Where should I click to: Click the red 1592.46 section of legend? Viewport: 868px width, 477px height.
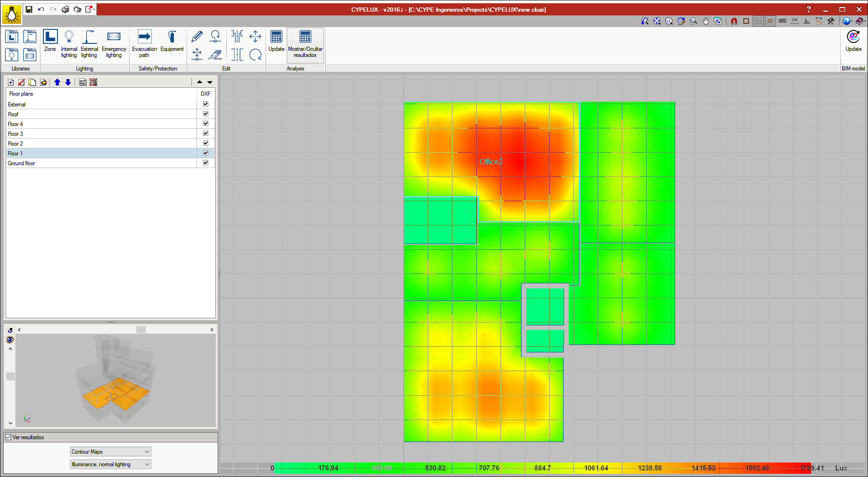757,468
